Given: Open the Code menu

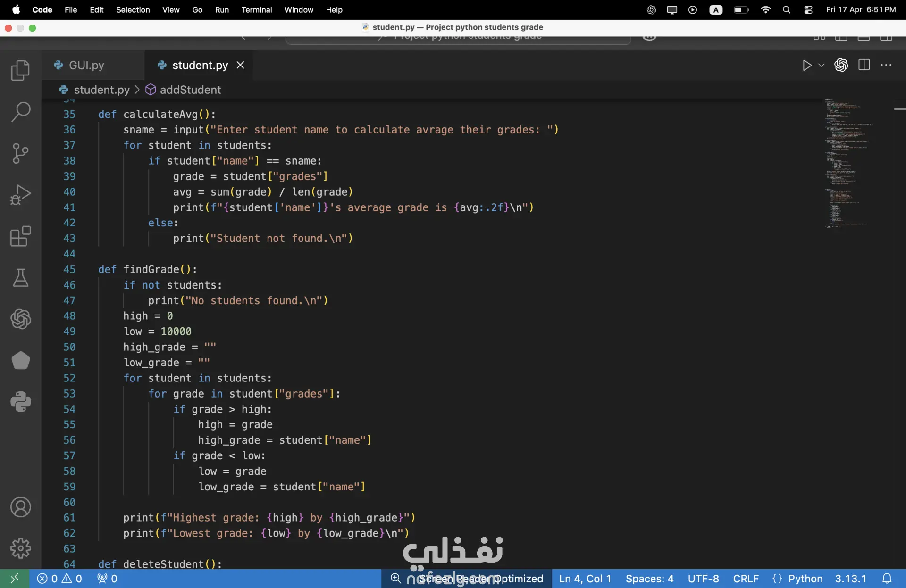Looking at the screenshot, I should click(x=42, y=9).
